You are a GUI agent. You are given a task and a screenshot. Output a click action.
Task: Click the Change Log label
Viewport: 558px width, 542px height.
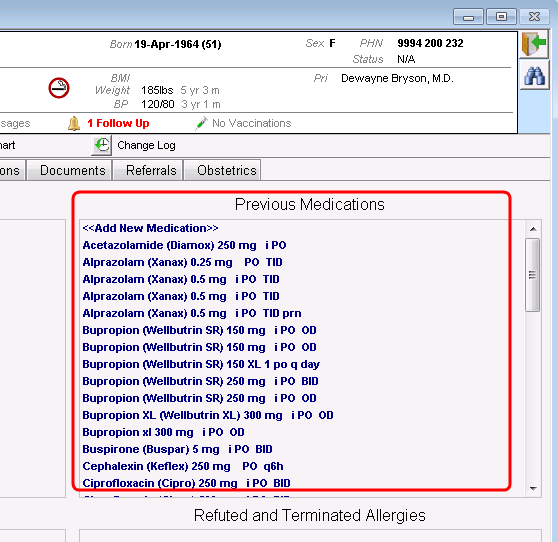tap(146, 145)
